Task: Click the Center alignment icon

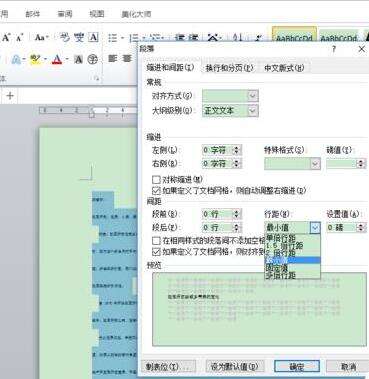Action: tap(127, 59)
